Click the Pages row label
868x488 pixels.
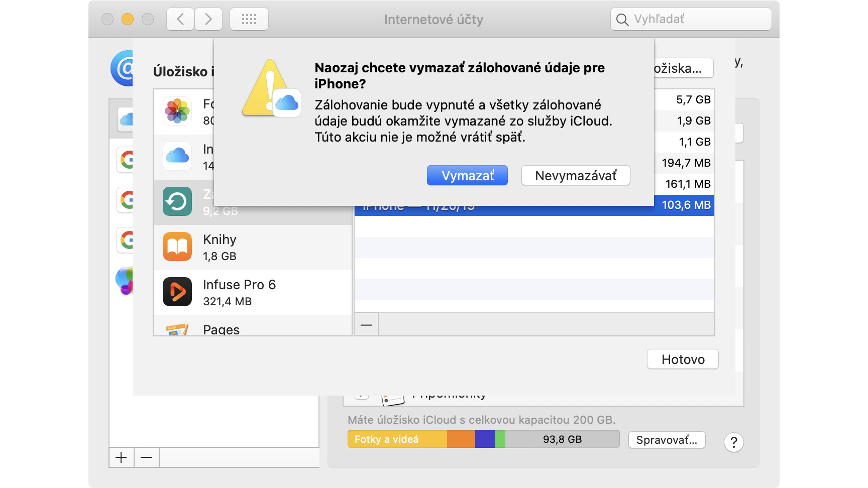pos(221,330)
